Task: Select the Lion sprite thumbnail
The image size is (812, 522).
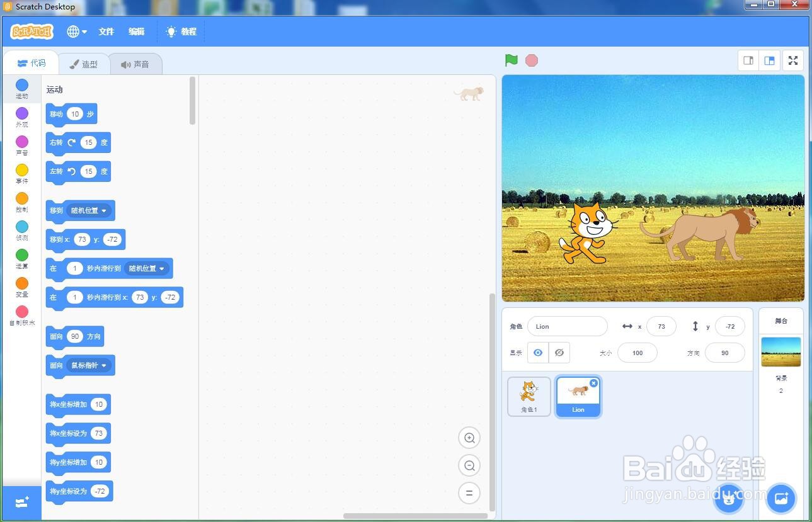Action: [578, 397]
